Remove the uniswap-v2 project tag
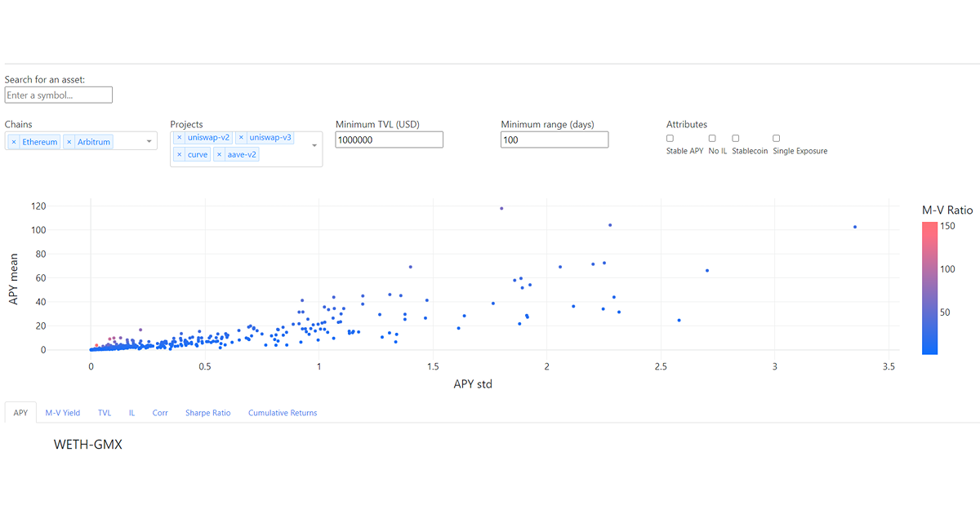Viewport: 980px width, 514px height. pos(180,138)
